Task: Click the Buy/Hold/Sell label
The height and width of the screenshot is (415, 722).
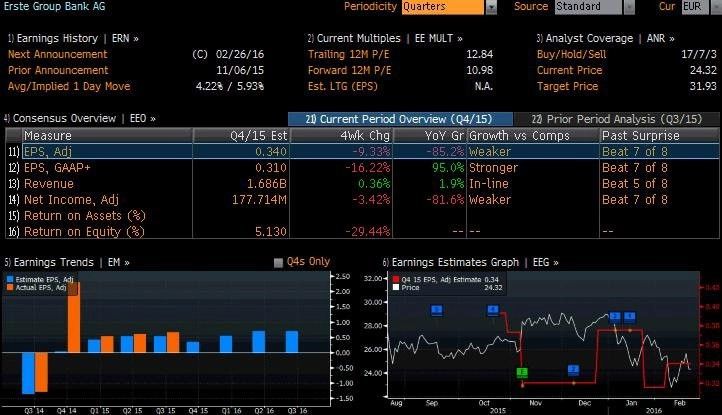Action: [571, 54]
